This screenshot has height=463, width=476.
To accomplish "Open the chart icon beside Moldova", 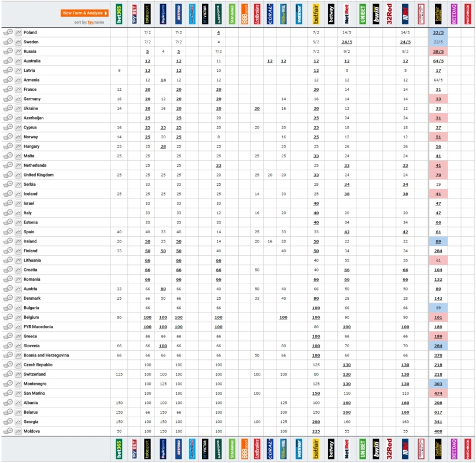I will [18, 431].
